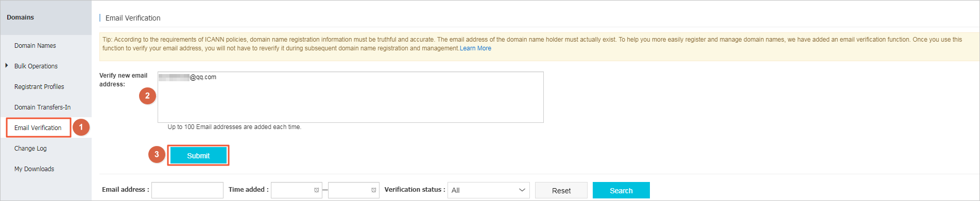
Task: Open the Change Log page
Action: [30, 149]
